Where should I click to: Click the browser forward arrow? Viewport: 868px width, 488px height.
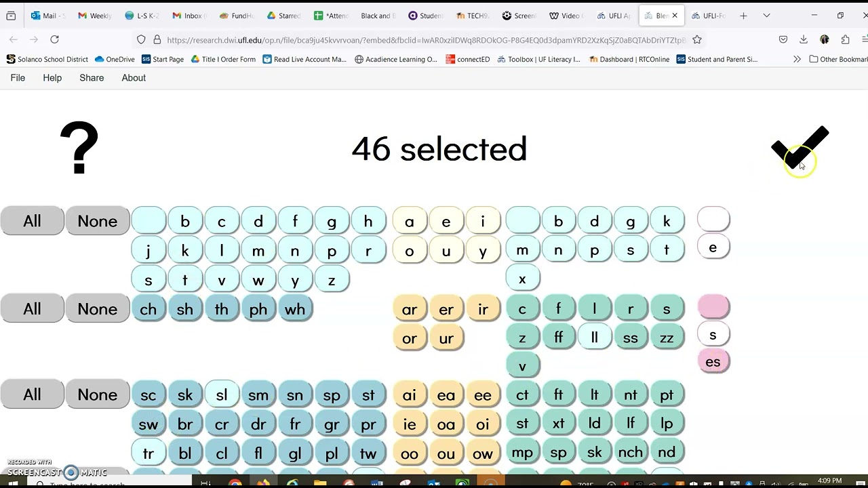coord(34,40)
